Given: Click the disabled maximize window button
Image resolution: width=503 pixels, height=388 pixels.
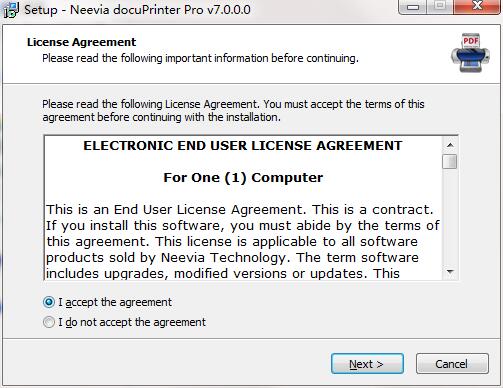Looking at the screenshot, I should [440, 7].
